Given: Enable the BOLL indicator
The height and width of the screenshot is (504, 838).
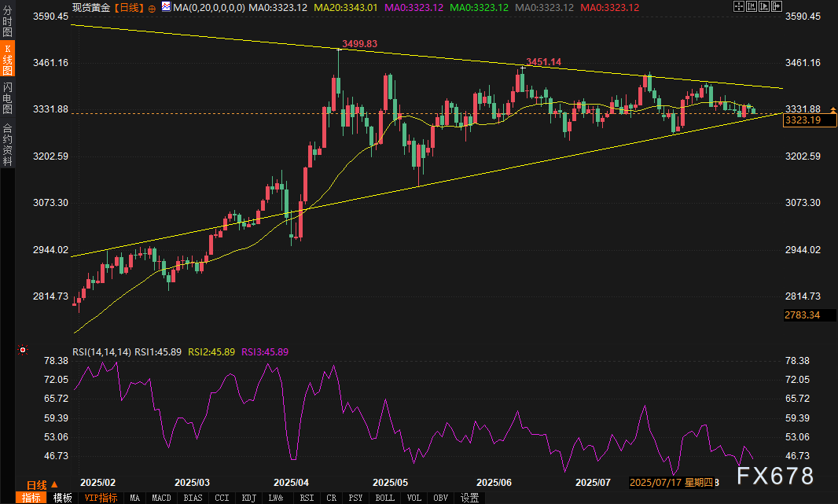Looking at the screenshot, I should [x=385, y=498].
